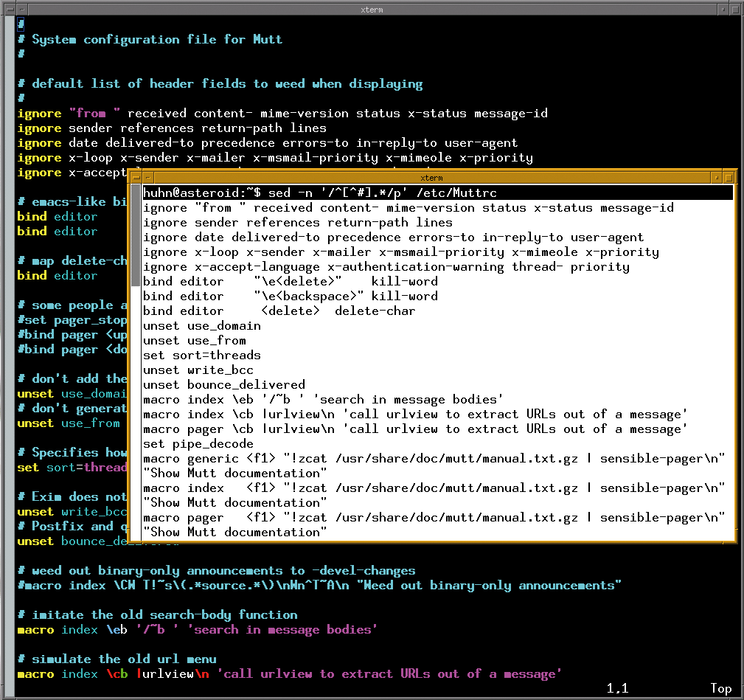The width and height of the screenshot is (744, 700).
Task: Click the '# emacs-like' comment in background xterm
Action: click(72, 201)
